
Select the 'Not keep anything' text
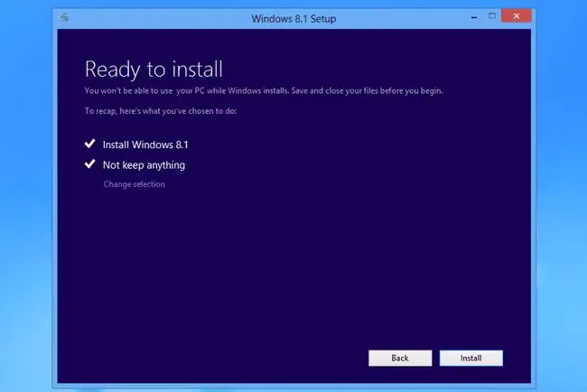[x=144, y=165]
